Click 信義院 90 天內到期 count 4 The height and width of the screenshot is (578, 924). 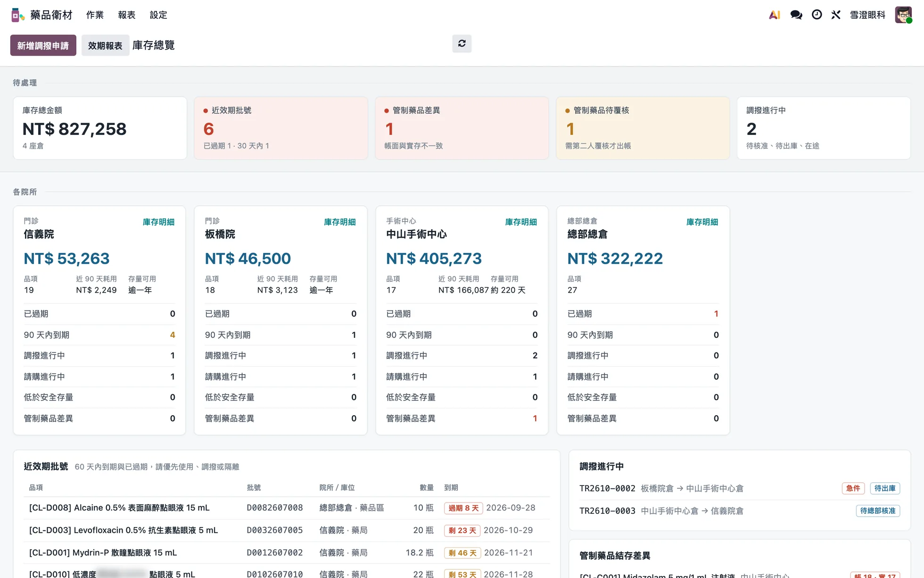(173, 335)
